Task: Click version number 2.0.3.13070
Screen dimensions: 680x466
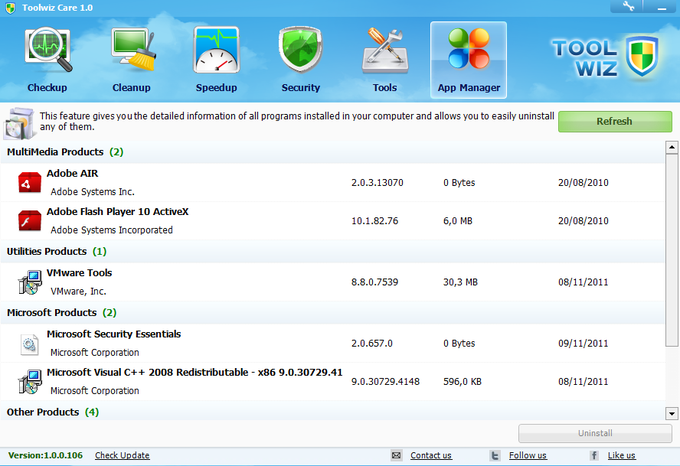Action: 377,182
